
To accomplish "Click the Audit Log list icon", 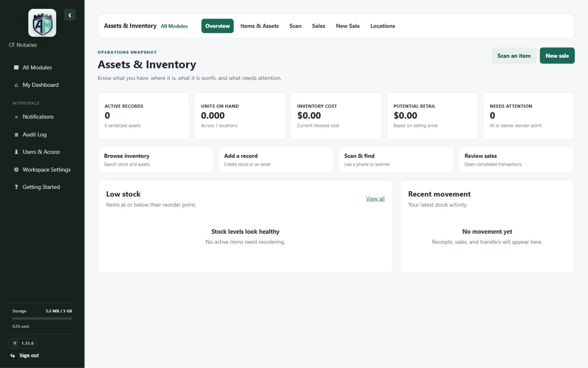I will pos(16,135).
